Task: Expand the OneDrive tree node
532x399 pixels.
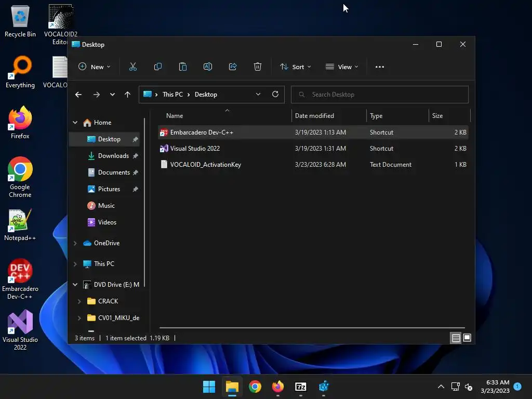Action: 75,243
